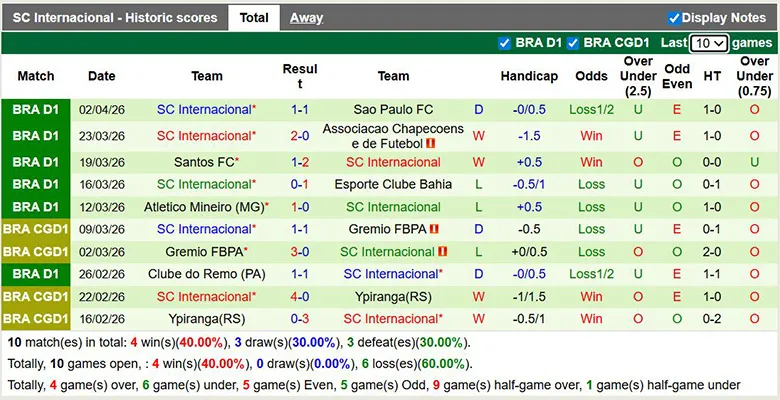Click the BRA CGD1 league cell for 22/02/26

pos(36,297)
